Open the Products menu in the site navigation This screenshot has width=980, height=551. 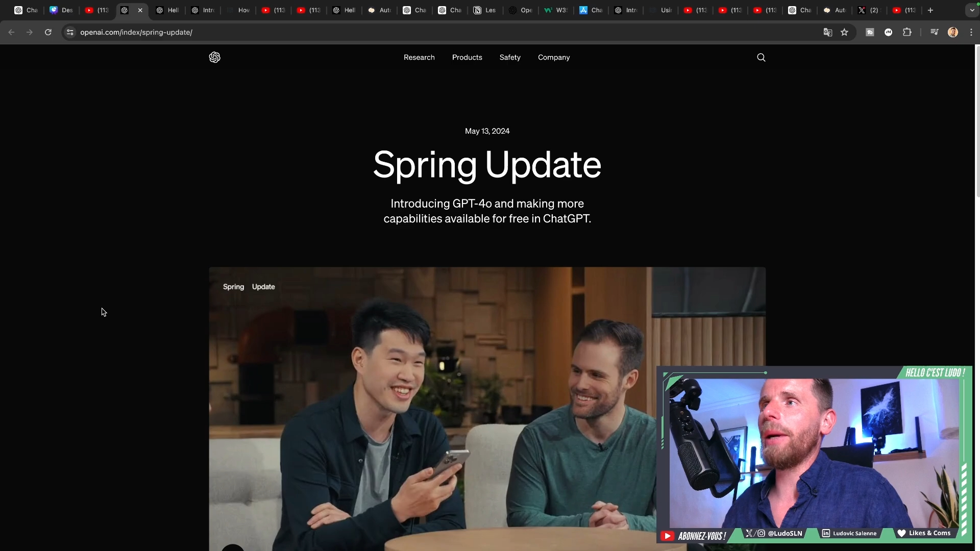[467, 58]
